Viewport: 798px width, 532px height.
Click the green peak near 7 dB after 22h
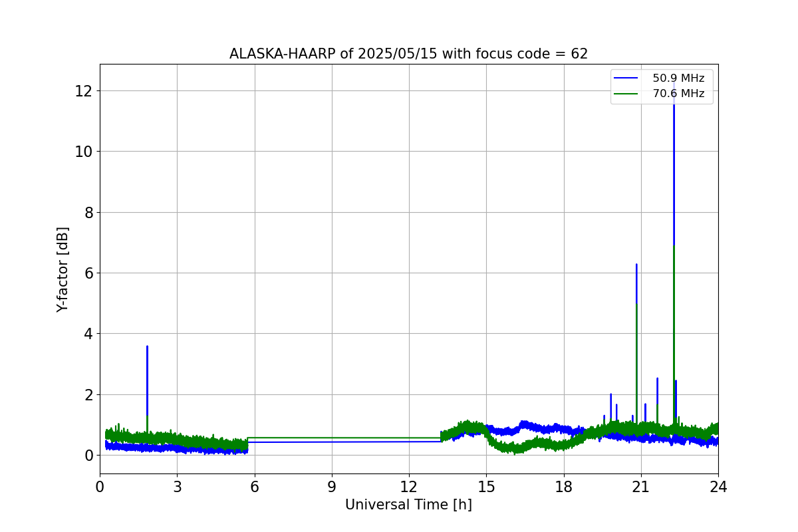point(674,247)
